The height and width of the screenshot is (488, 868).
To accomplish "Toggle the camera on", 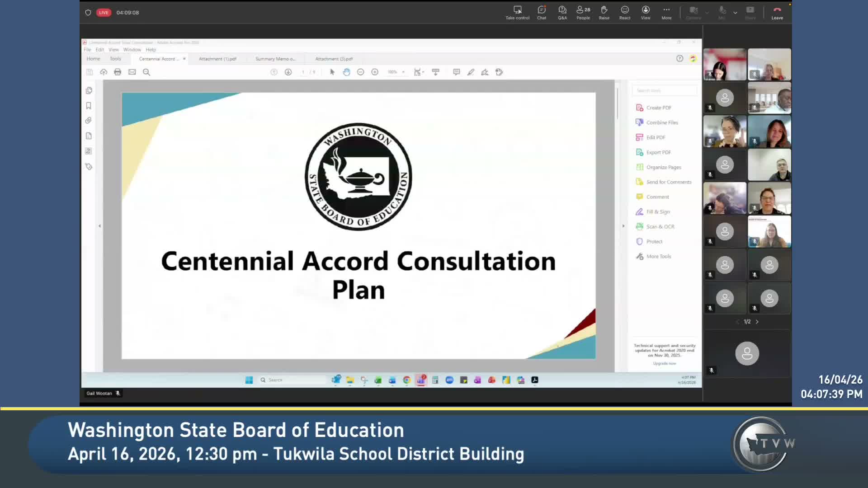I will pos(693,12).
